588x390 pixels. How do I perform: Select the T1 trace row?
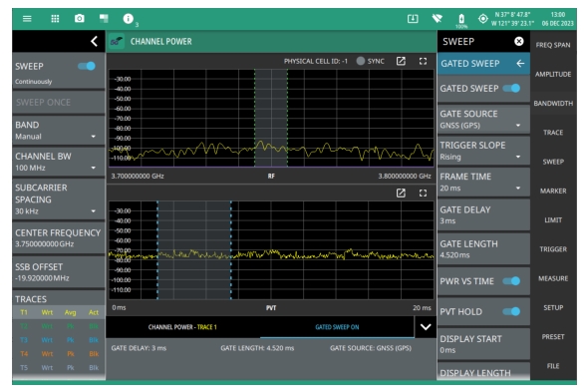coord(59,312)
